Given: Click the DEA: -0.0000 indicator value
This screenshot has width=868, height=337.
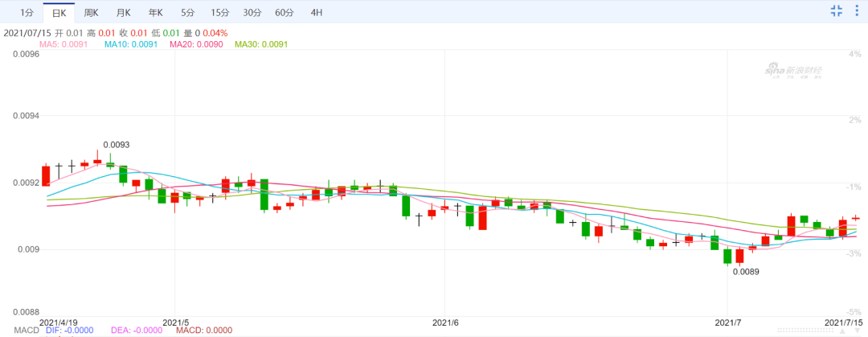Looking at the screenshot, I should pyautogui.click(x=137, y=331).
